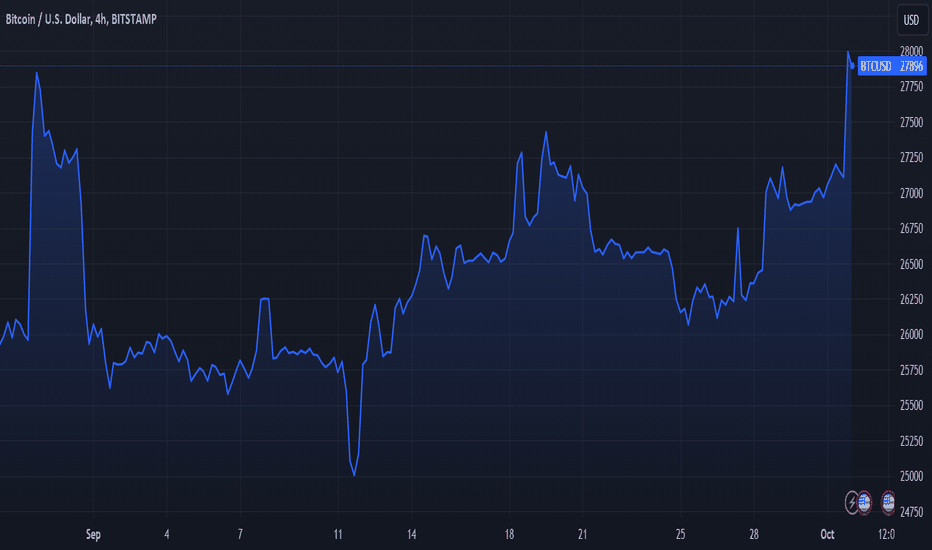Click the 14 date label on time axis
The image size is (932, 550).
411,535
